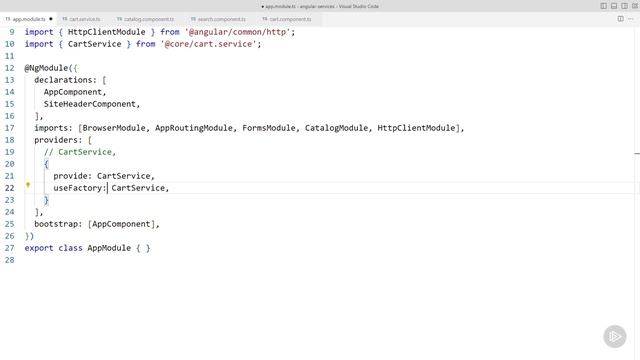Click 'CatalogModule' in imports array
Screen dimensions: 640x360
point(336,128)
